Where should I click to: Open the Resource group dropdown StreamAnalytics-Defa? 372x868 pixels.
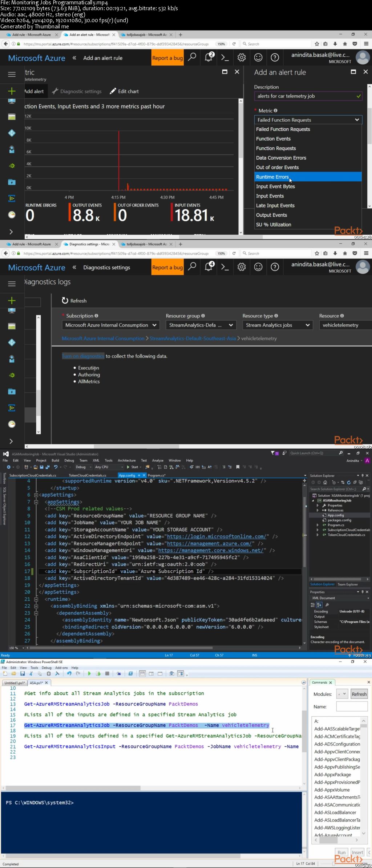(201, 325)
